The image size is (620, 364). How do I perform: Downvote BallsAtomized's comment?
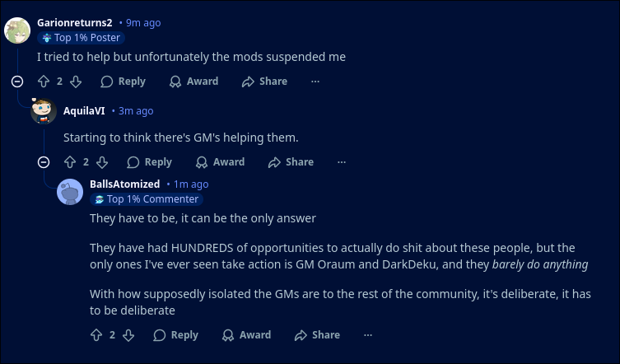128,335
